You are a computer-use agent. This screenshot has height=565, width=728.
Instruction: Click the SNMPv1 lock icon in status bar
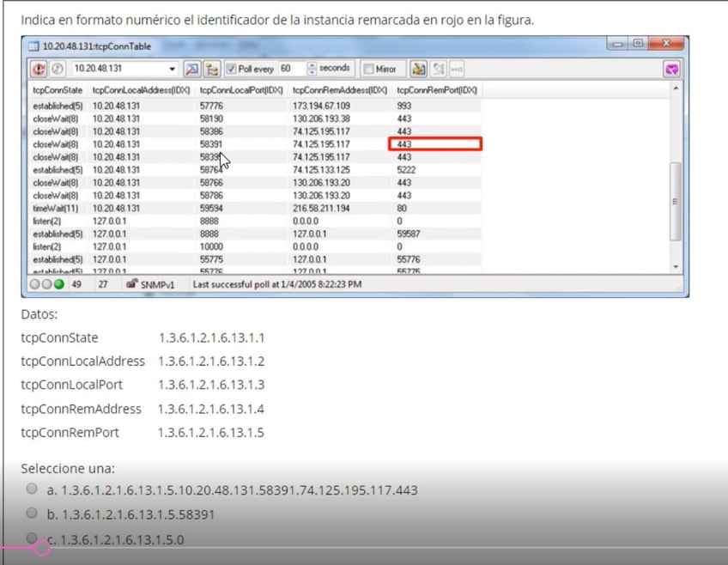click(132, 283)
